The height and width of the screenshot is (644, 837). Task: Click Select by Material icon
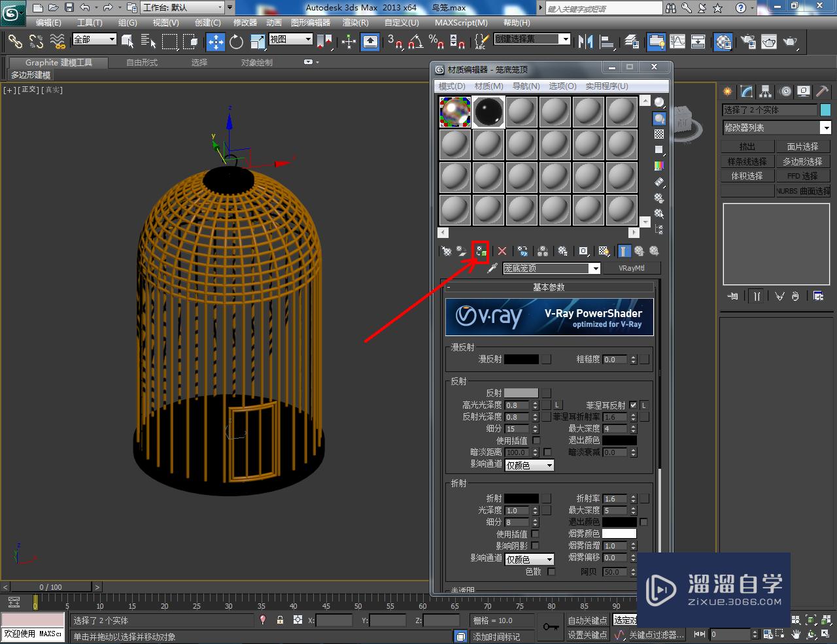coord(659,214)
